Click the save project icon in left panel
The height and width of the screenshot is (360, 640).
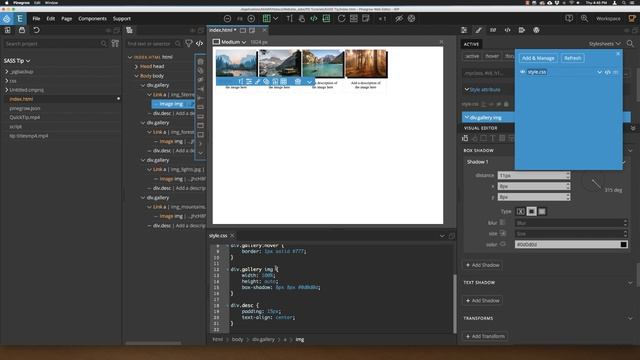pos(22,30)
